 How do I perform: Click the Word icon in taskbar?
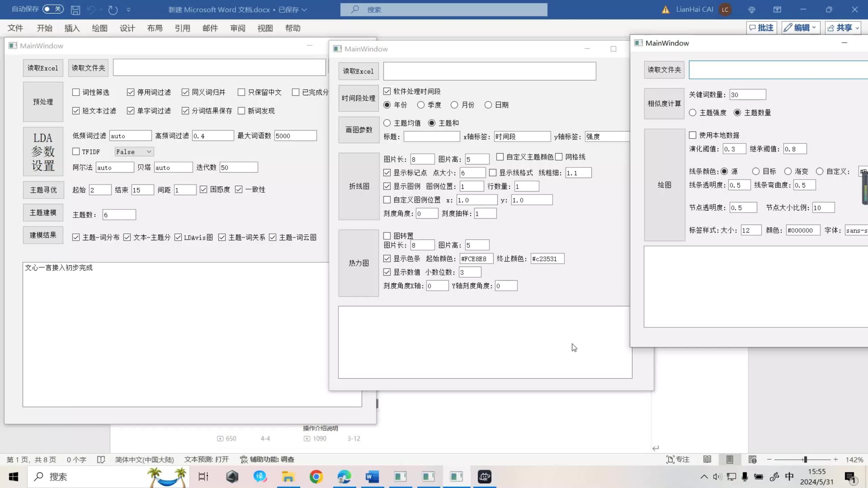point(372,477)
